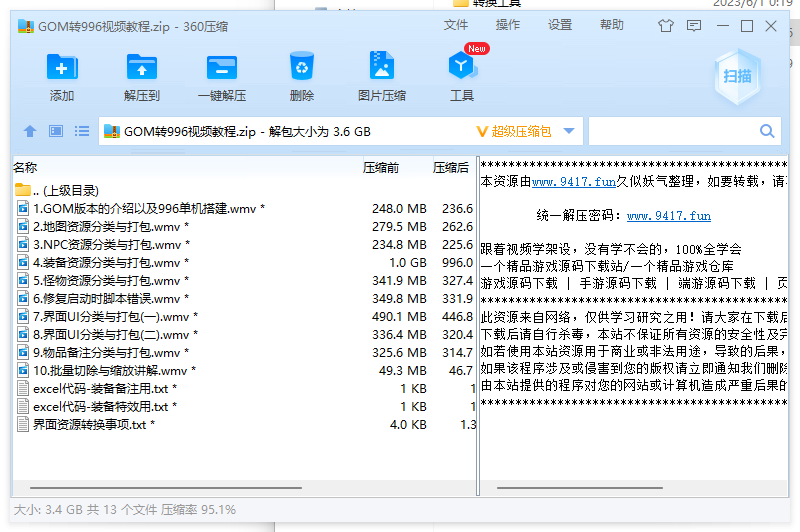The height and width of the screenshot is (532, 800).
Task: Click the 49.3 MB size value
Action: click(x=403, y=370)
